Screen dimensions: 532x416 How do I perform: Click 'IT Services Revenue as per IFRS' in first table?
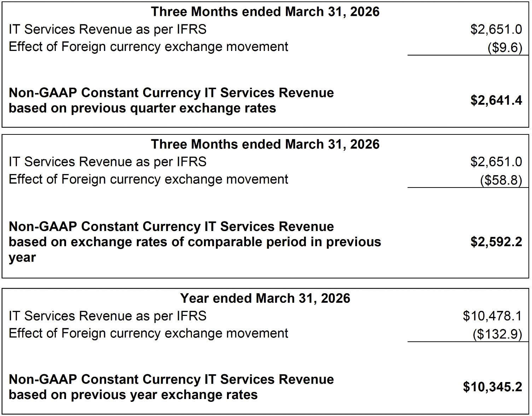[x=107, y=29]
